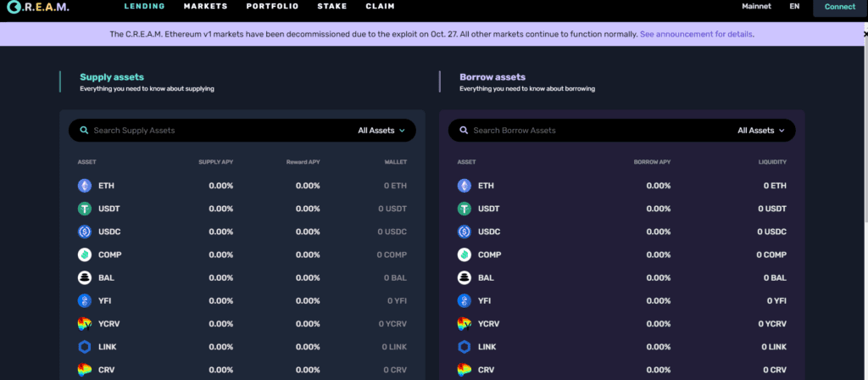Open the Mainnet network selector

coord(756,7)
